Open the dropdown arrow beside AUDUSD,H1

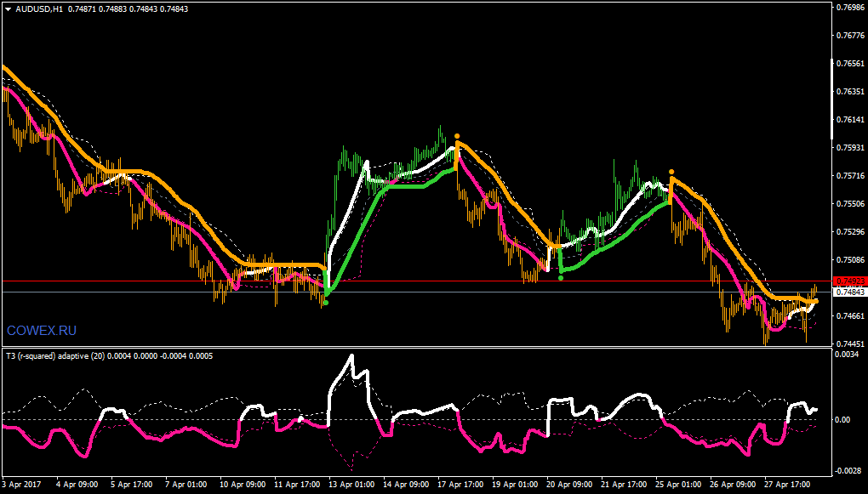click(8, 9)
